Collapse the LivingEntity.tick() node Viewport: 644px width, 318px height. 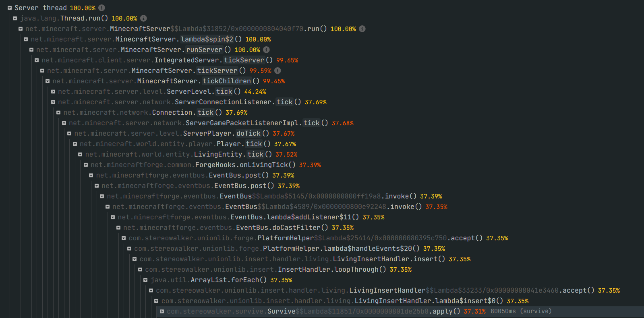click(80, 155)
